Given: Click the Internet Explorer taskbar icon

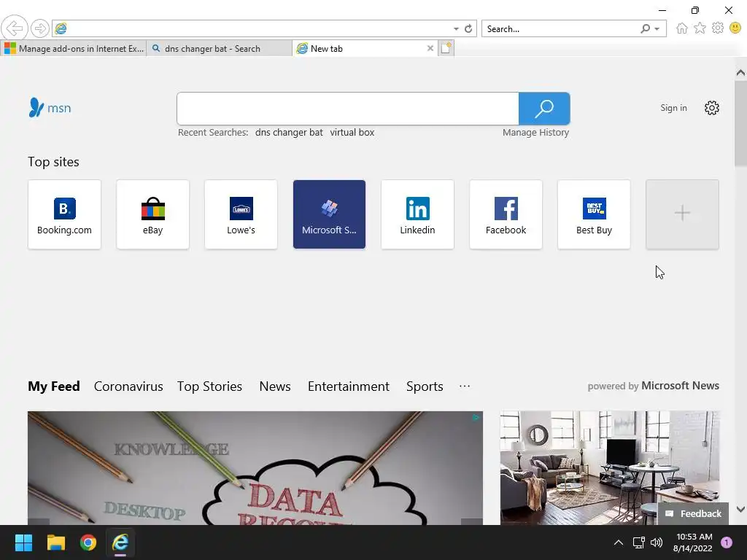Looking at the screenshot, I should [120, 542].
